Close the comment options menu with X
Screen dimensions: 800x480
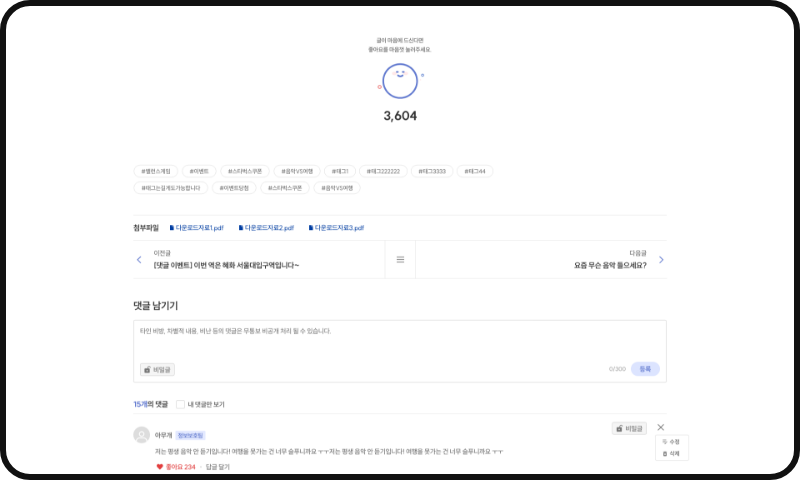[660, 428]
